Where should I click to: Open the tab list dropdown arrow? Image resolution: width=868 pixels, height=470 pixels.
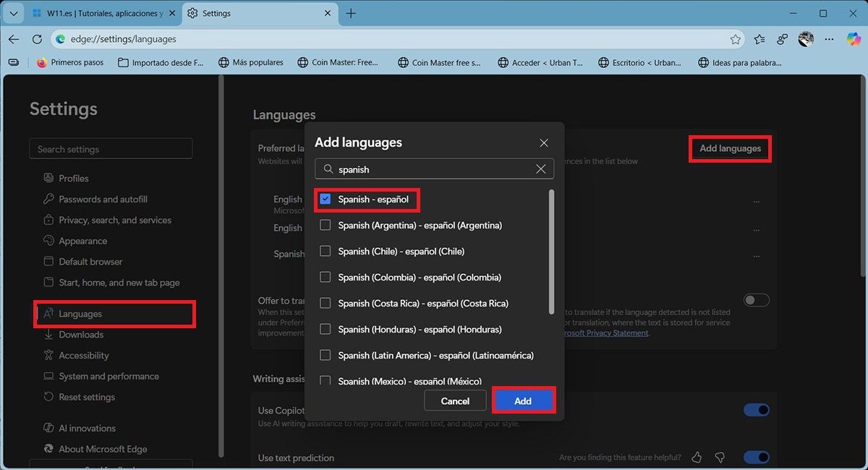(14, 13)
